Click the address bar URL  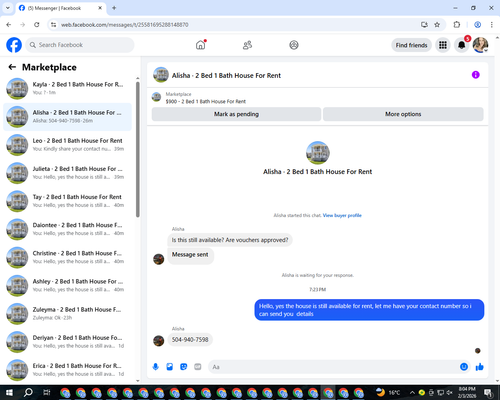tap(125, 25)
